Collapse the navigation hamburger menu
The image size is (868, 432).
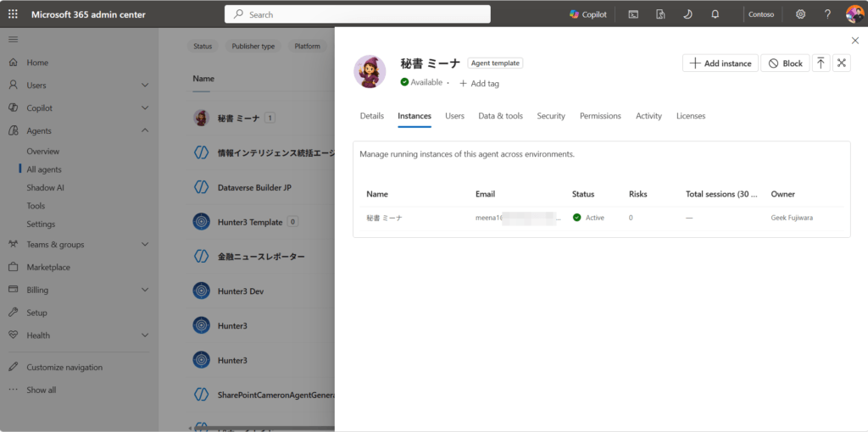pos(14,39)
